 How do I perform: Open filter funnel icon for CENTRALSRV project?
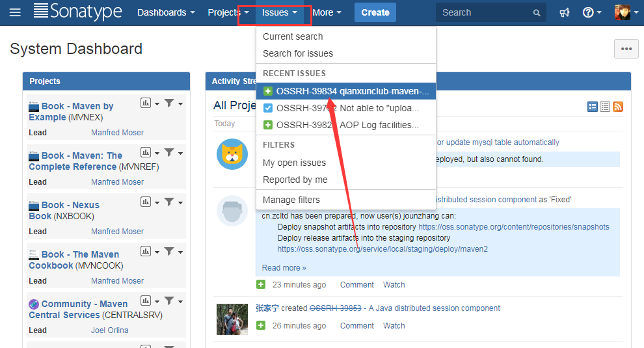tap(168, 301)
